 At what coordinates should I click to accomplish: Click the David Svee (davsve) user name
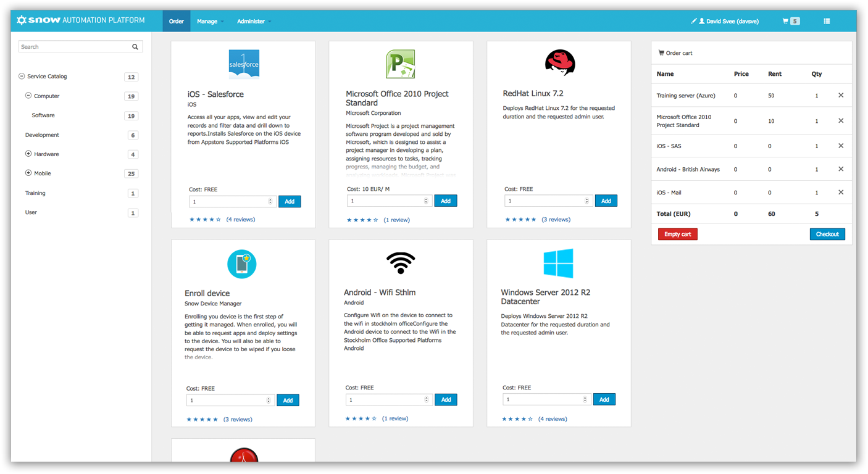pos(732,21)
